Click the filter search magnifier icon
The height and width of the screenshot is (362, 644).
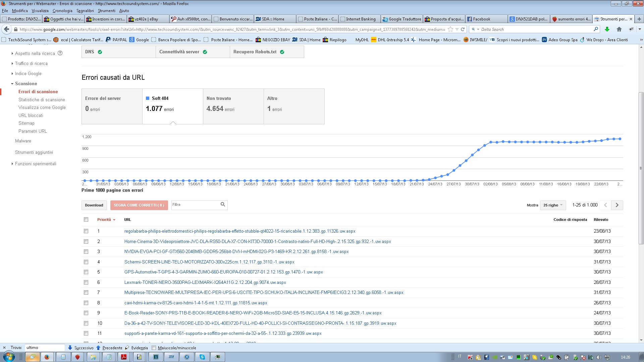click(x=223, y=204)
